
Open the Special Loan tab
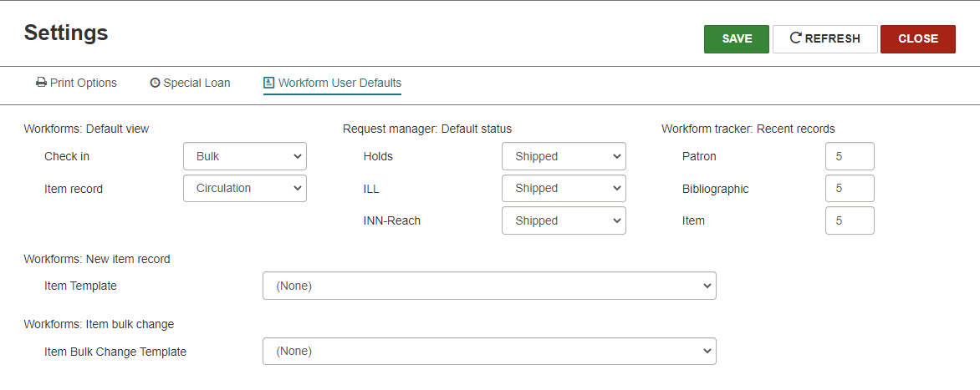tap(197, 84)
